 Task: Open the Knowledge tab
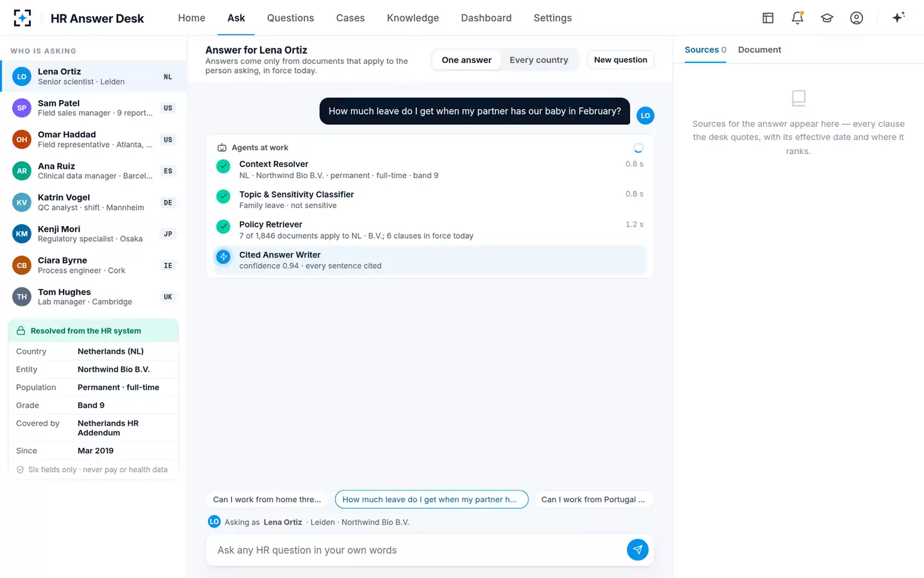[x=413, y=18]
